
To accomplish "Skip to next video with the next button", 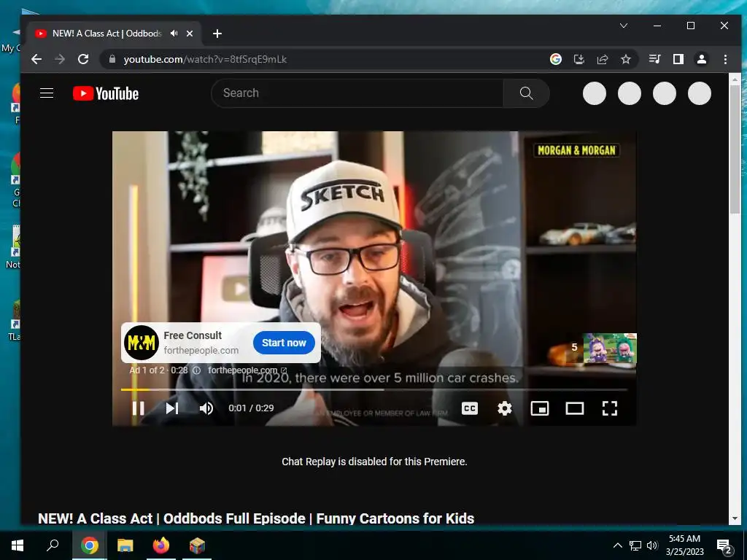I will point(172,408).
